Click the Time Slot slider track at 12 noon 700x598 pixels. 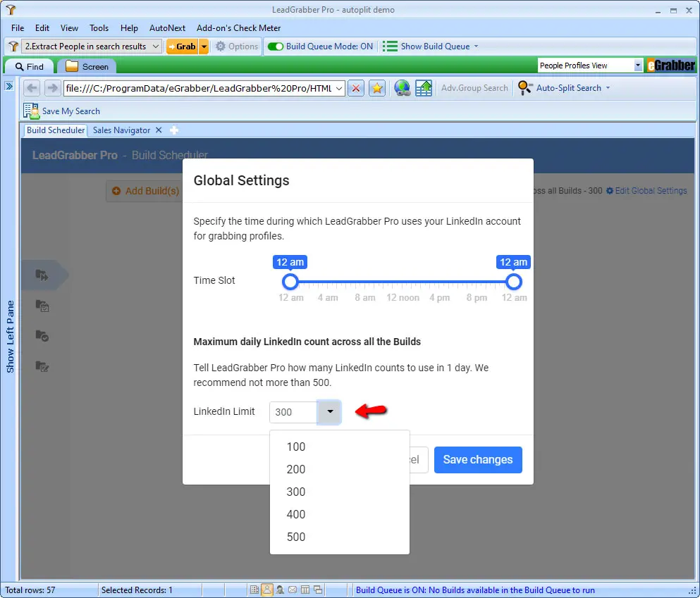pyautogui.click(x=403, y=282)
